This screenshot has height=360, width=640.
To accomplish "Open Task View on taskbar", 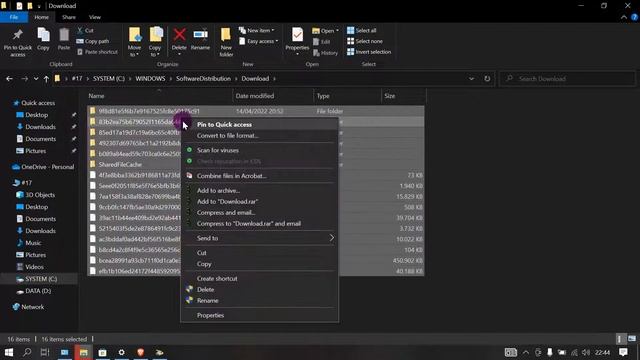I will point(45,352).
